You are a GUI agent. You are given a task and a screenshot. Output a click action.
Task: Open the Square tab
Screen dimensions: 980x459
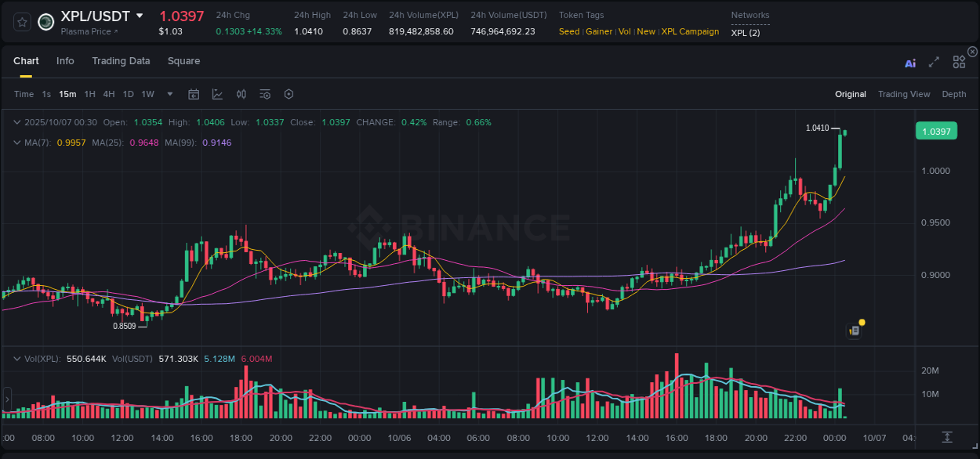tap(183, 60)
